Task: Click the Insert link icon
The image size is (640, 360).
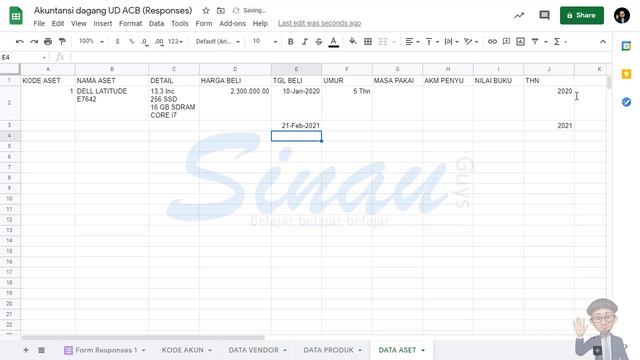Action: pos(492,42)
